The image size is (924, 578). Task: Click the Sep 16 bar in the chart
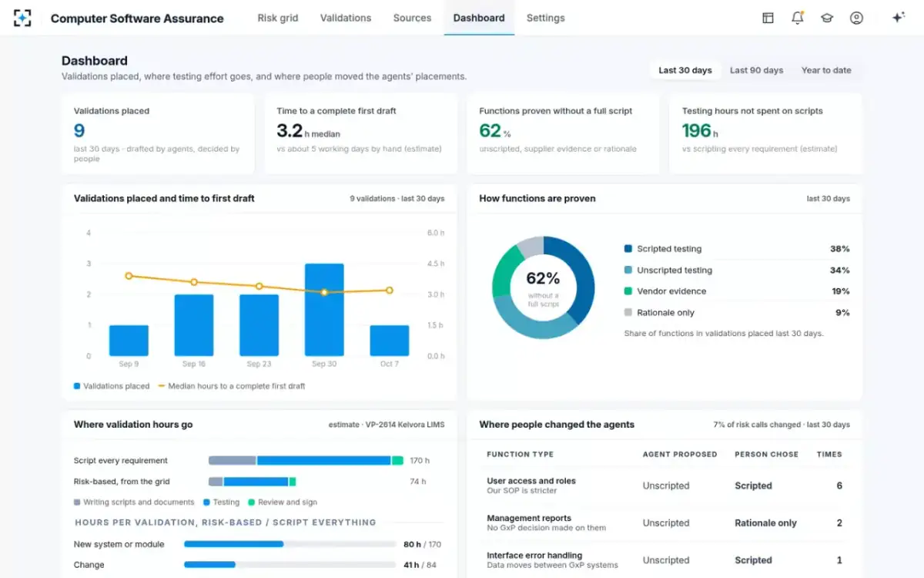point(194,325)
